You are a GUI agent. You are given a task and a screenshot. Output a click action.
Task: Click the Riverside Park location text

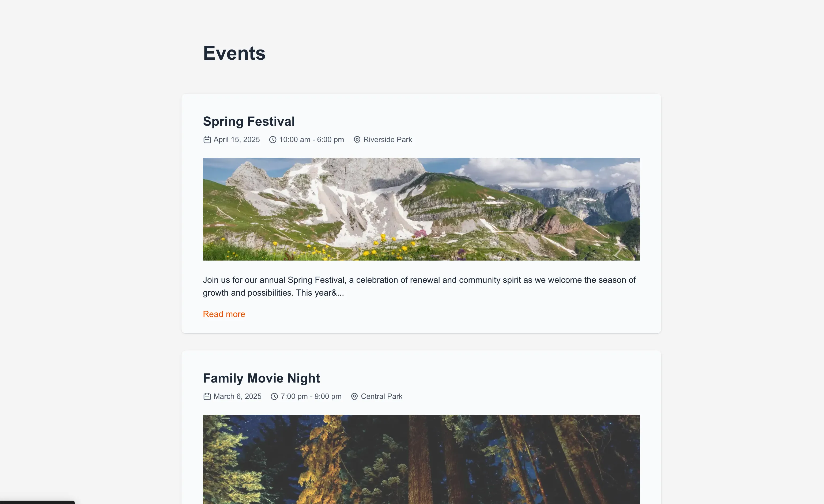(x=388, y=139)
